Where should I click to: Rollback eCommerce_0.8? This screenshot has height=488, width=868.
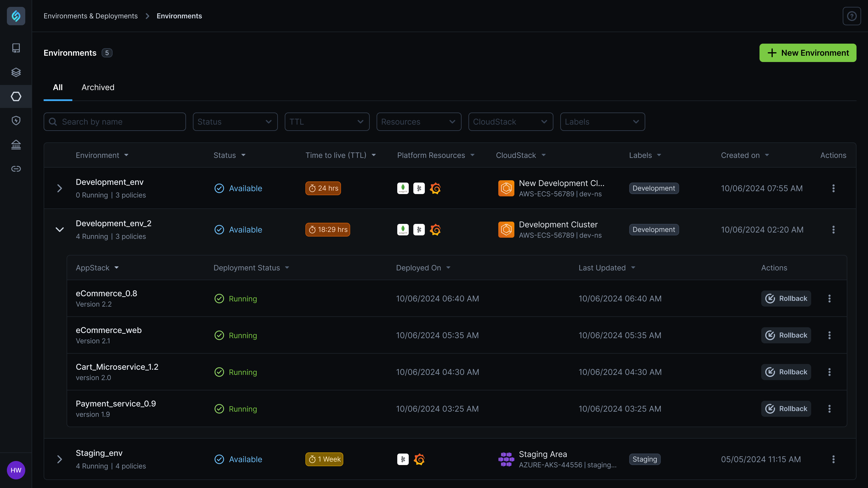pyautogui.click(x=786, y=299)
